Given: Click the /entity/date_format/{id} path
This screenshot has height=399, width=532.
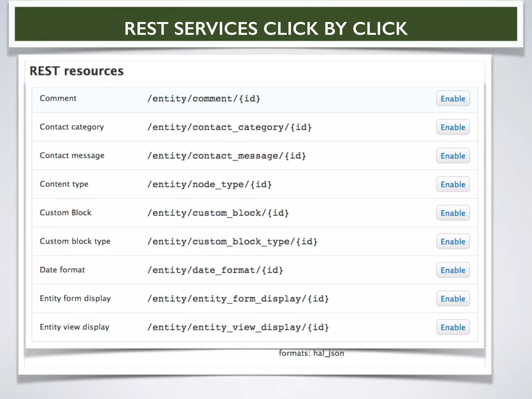Looking at the screenshot, I should coord(215,270).
